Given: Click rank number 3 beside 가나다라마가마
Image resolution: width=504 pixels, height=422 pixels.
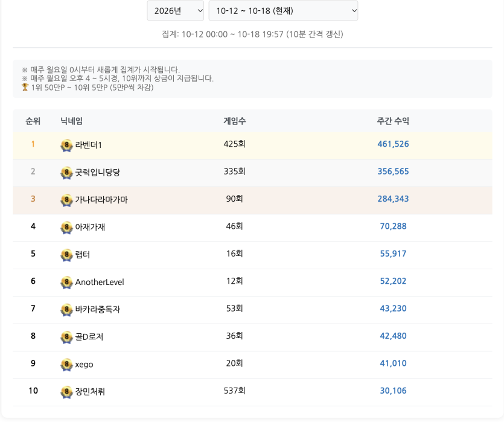Looking at the screenshot, I should (33, 199).
